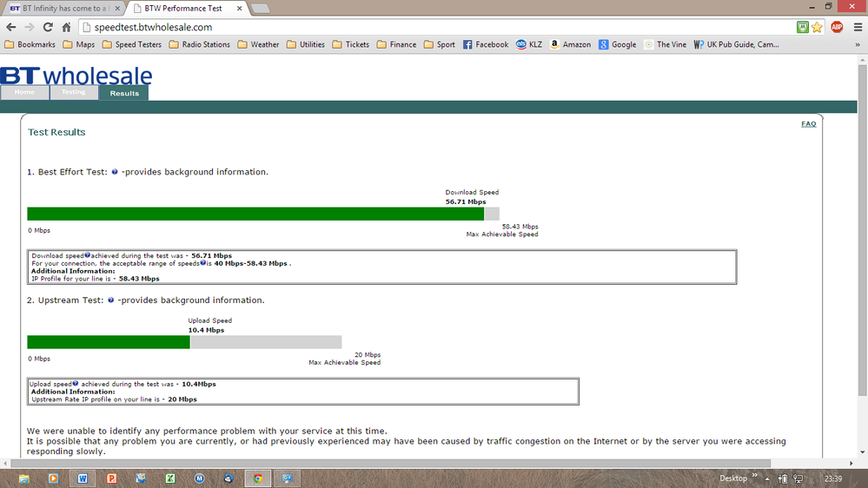Click the Upstream Test info icon
This screenshot has height=488, width=868.
110,300
